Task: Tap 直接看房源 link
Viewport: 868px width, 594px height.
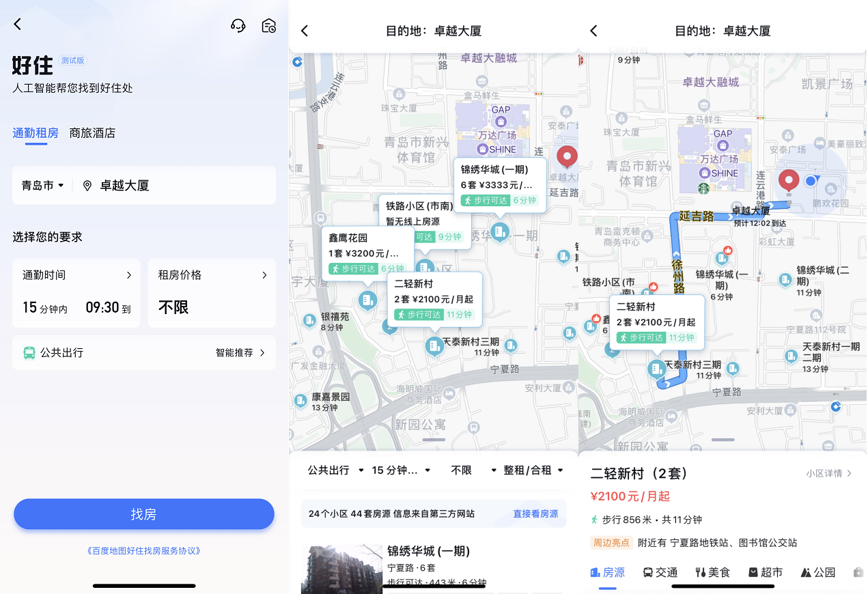Action: (535, 513)
